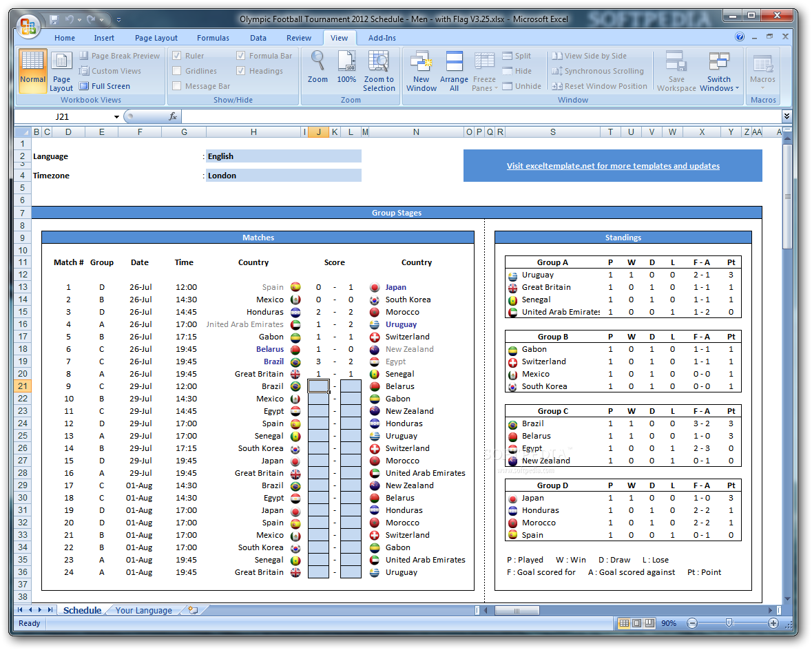Screen dimensions: 812x650
Task: Switch to Your Language sheet tab
Action: coord(143,610)
